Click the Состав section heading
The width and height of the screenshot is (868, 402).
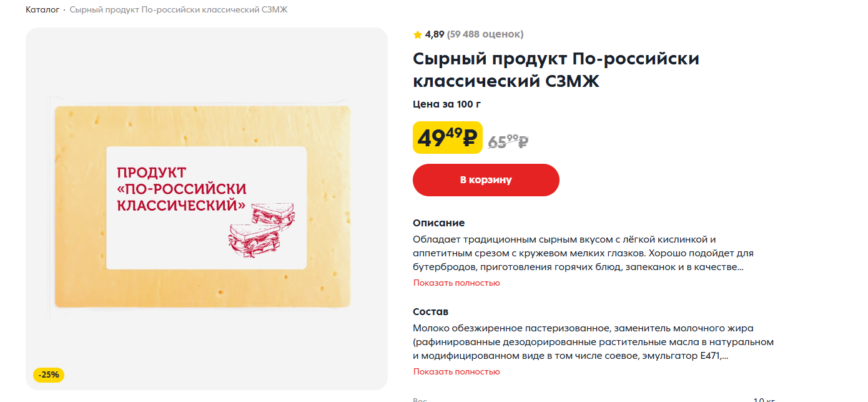click(430, 312)
